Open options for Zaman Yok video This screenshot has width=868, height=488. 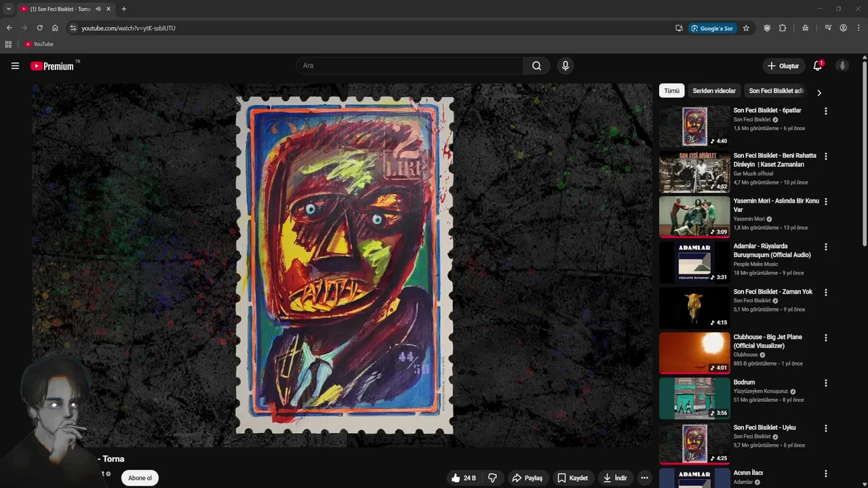(825, 293)
